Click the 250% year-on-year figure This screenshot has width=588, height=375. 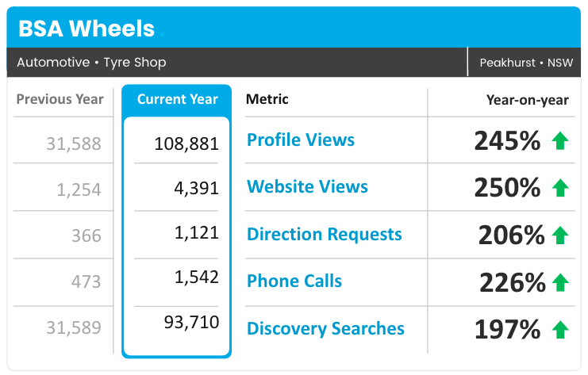[507, 188]
